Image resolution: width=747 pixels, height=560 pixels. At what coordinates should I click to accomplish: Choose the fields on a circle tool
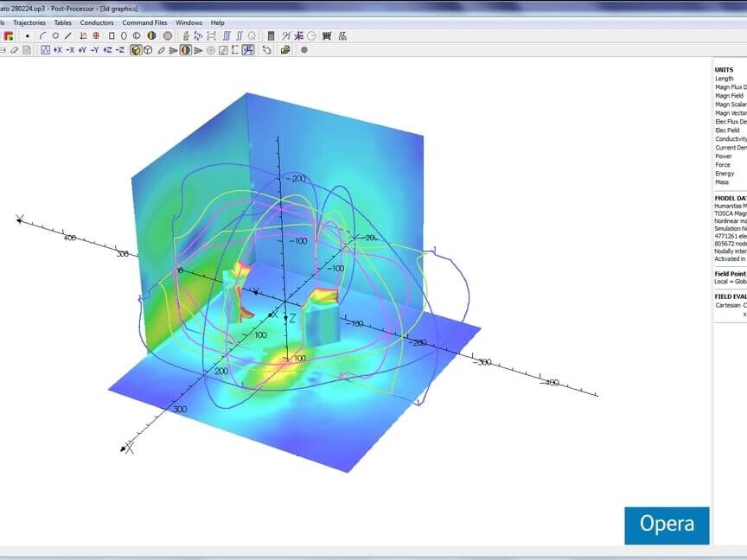tap(55, 36)
